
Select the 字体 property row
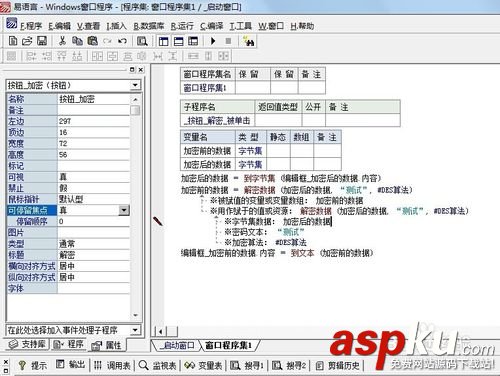click(68, 288)
